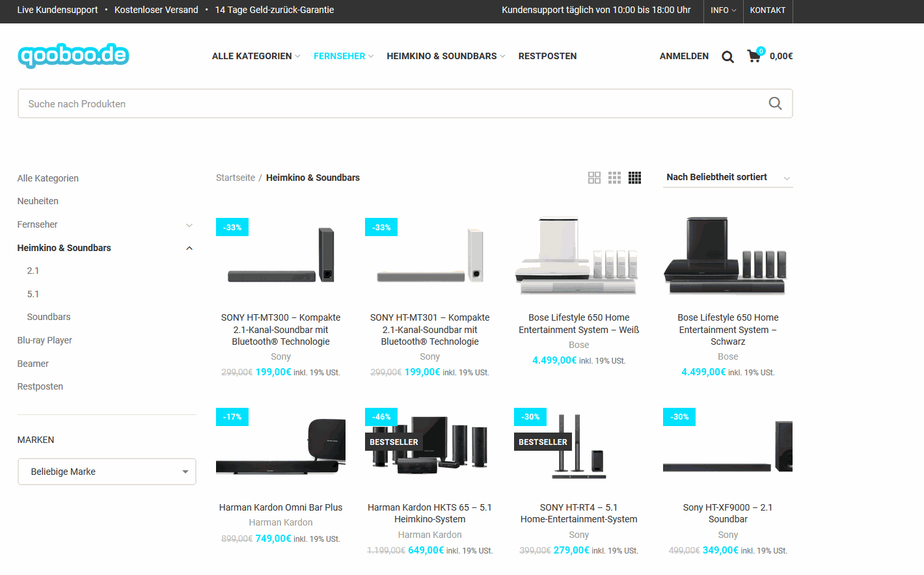Click ANMELDEN to sign in

point(684,56)
